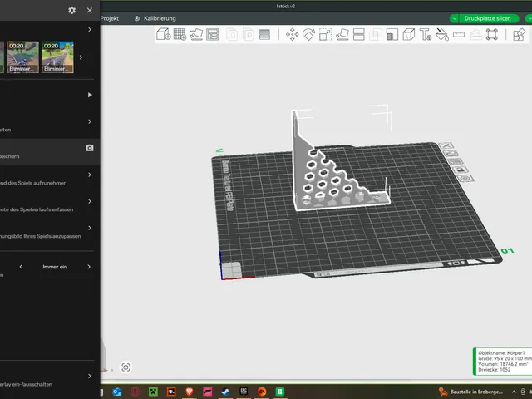This screenshot has height=399, width=532.
Task: Expand the top overlay row chevron
Action: [x=90, y=30]
